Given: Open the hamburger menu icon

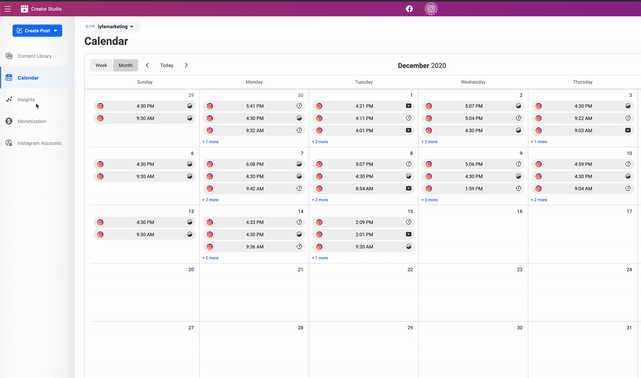Looking at the screenshot, I should coord(7,9).
